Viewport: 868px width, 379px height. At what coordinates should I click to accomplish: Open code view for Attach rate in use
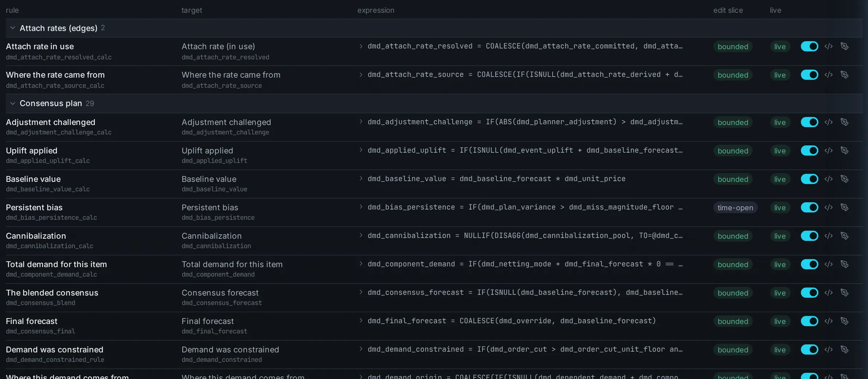[x=829, y=46]
